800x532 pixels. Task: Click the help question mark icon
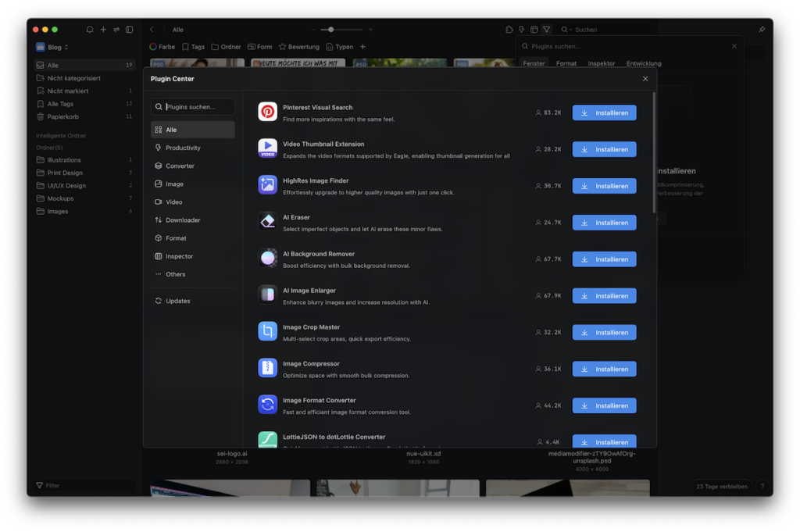[x=762, y=486]
